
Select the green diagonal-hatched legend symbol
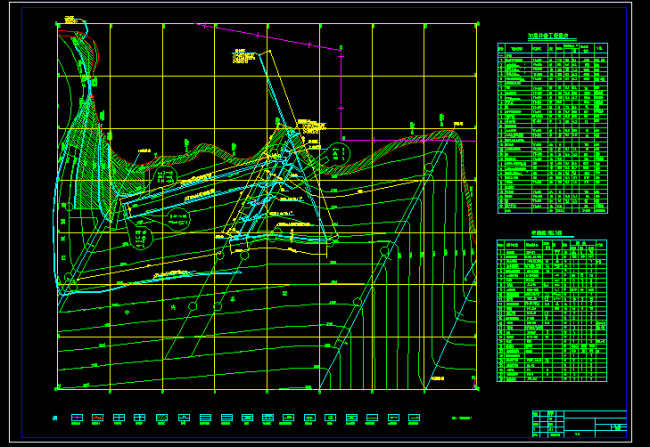[162, 418]
